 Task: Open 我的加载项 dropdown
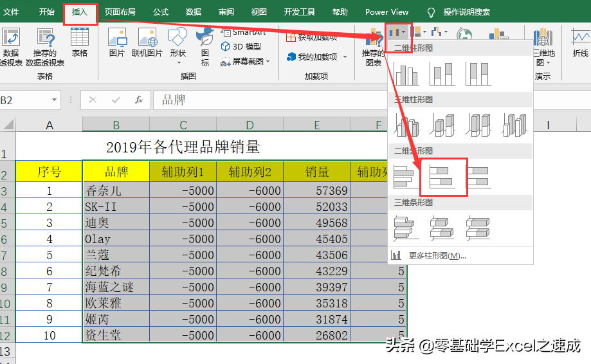click(x=316, y=57)
